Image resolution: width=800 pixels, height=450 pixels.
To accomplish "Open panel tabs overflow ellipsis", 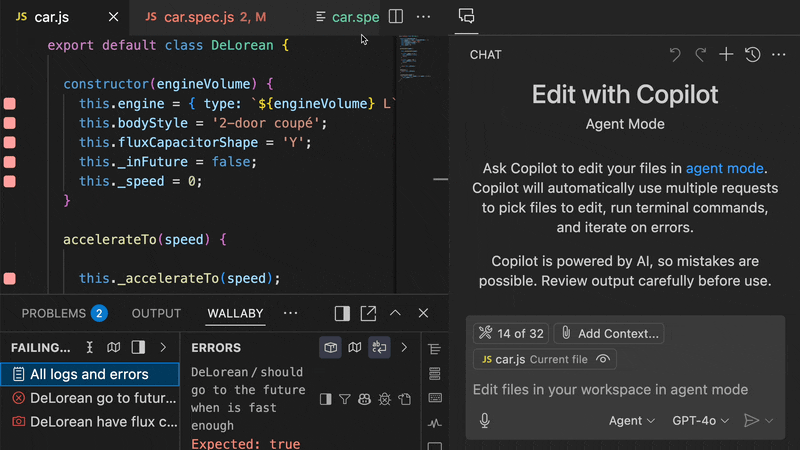I will [290, 313].
